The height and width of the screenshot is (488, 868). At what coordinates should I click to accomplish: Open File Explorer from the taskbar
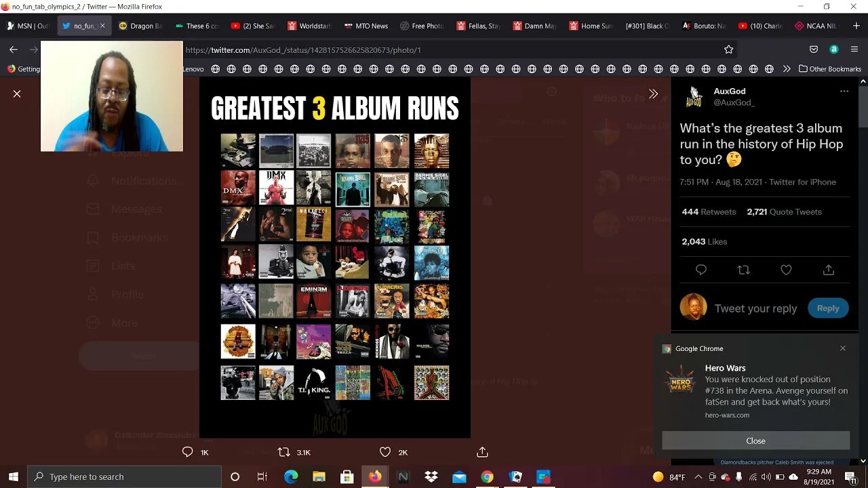pyautogui.click(x=319, y=476)
